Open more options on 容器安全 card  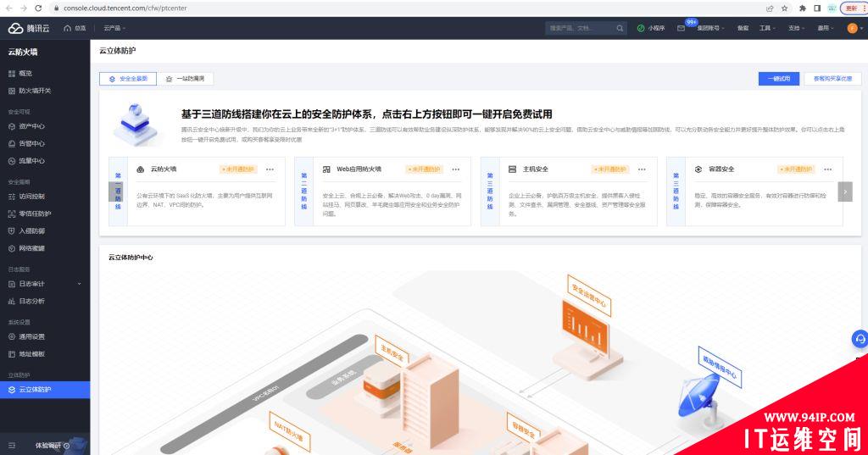coord(827,169)
